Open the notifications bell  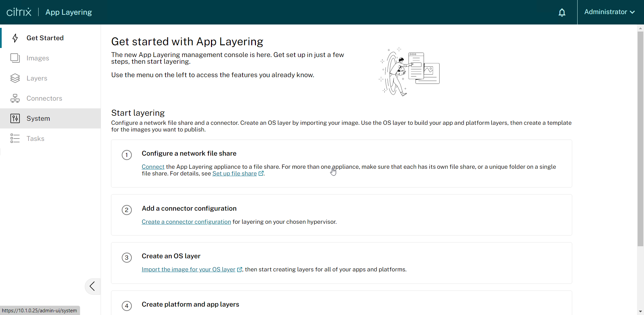(562, 12)
